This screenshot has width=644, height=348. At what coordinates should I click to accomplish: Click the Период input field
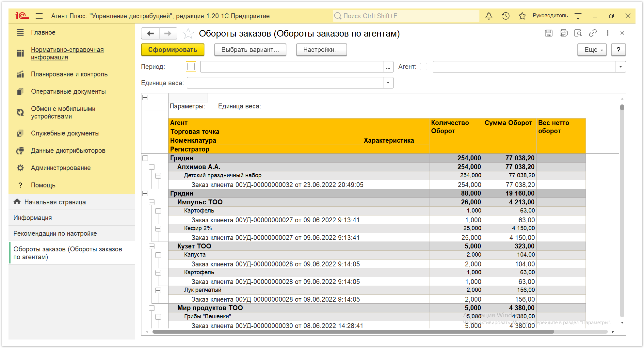coord(292,67)
